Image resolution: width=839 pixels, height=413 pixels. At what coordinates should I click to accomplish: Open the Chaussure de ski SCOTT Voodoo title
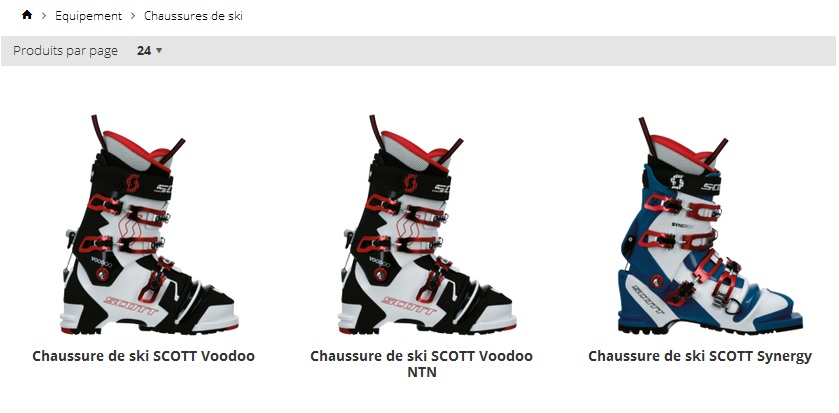tap(143, 356)
